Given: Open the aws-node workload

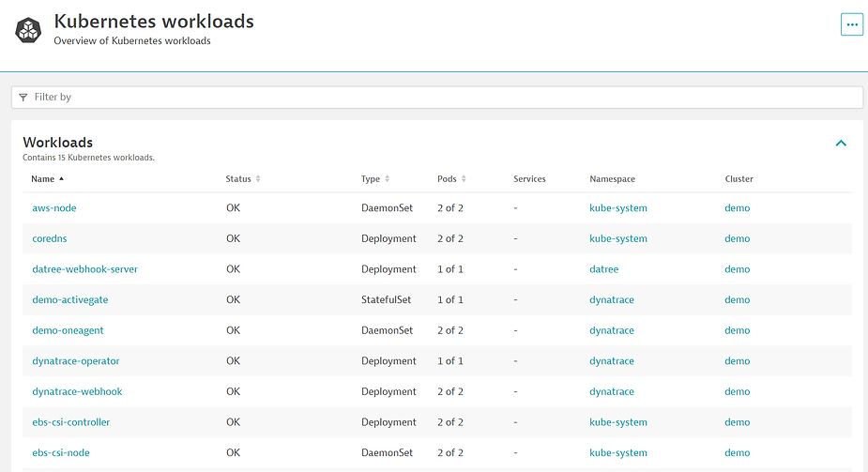Looking at the screenshot, I should point(54,208).
